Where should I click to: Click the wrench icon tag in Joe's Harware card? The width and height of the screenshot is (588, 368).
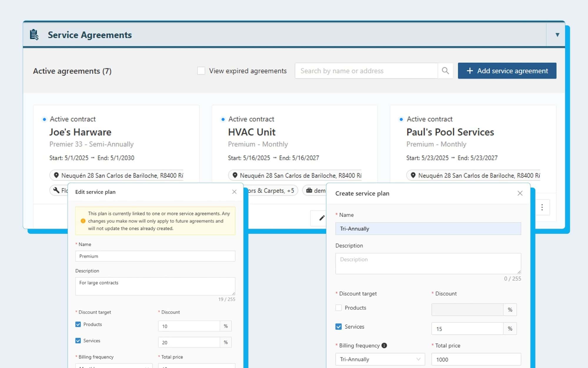[x=56, y=190]
